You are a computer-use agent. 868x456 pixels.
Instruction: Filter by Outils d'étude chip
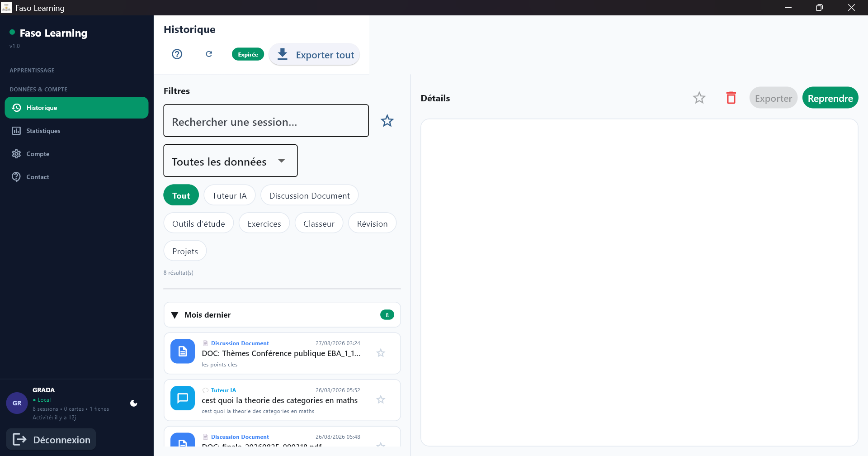pyautogui.click(x=198, y=223)
